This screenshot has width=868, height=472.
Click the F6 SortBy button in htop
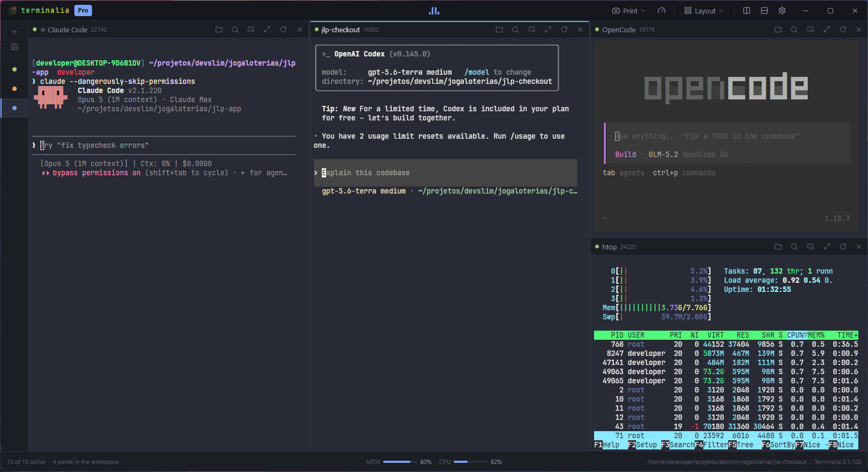779,445
